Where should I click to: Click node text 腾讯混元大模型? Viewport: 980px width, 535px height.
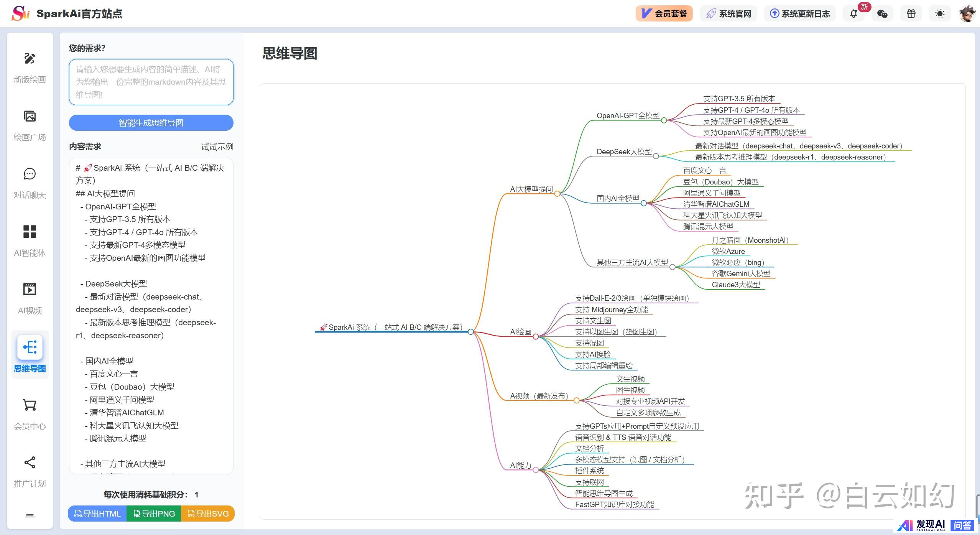[x=708, y=227]
